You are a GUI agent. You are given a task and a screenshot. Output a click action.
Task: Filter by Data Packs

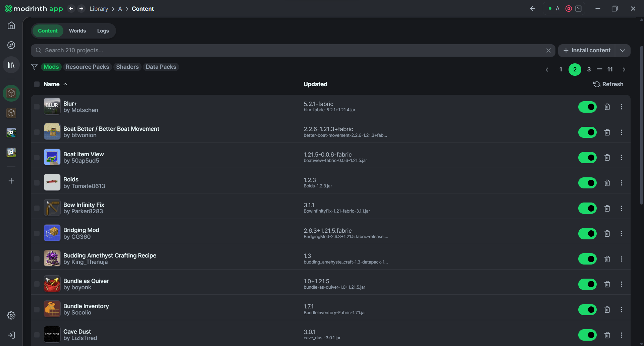[x=161, y=67]
